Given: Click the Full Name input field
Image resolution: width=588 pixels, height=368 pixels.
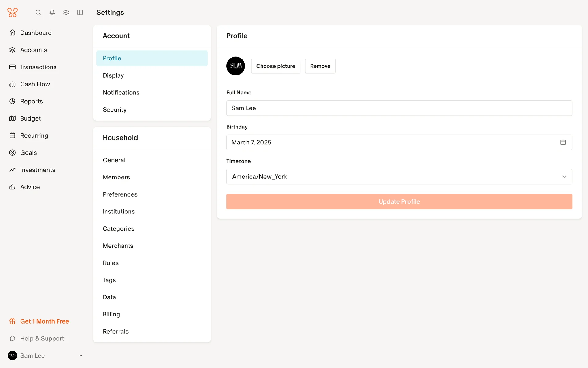Looking at the screenshot, I should [399, 108].
